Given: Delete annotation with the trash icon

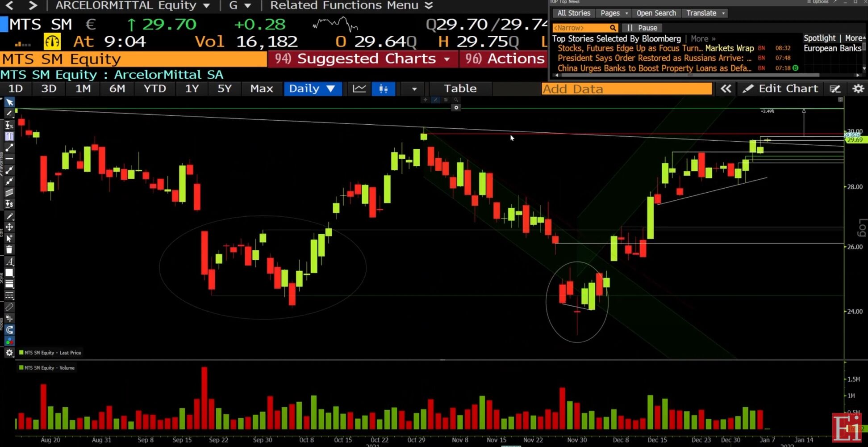Looking at the screenshot, I should click(x=9, y=249).
